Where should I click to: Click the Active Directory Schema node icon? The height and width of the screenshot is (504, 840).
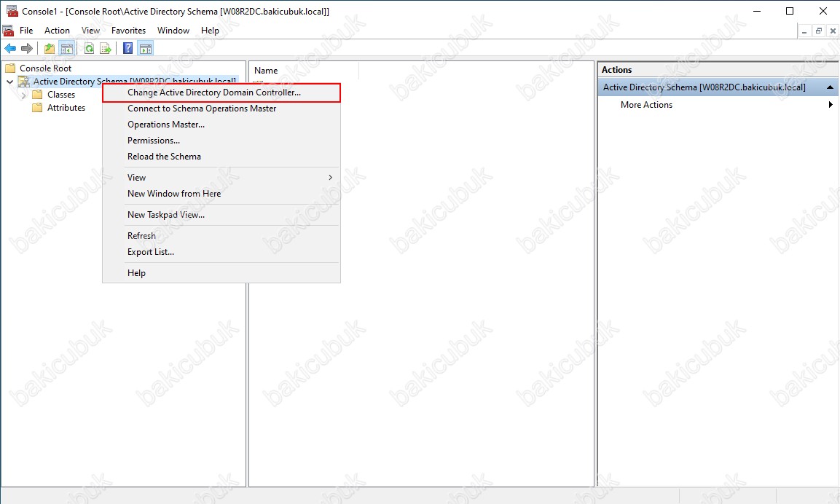pos(24,82)
